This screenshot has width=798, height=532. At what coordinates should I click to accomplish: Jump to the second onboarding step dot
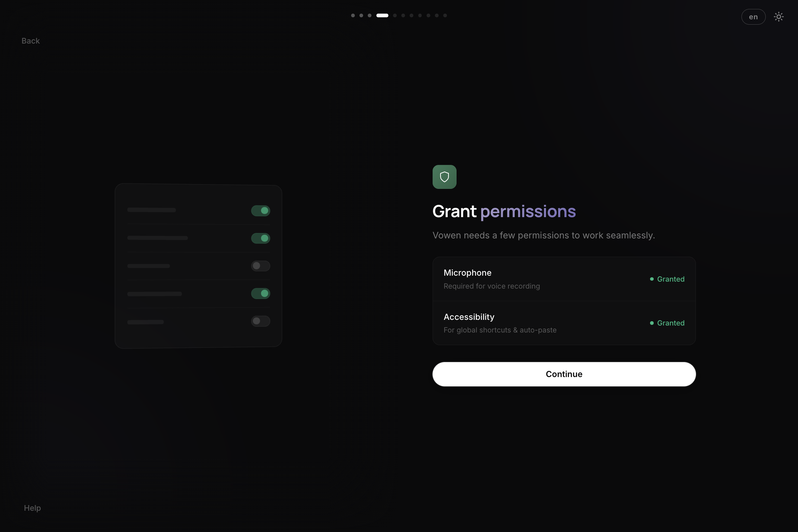tap(361, 15)
